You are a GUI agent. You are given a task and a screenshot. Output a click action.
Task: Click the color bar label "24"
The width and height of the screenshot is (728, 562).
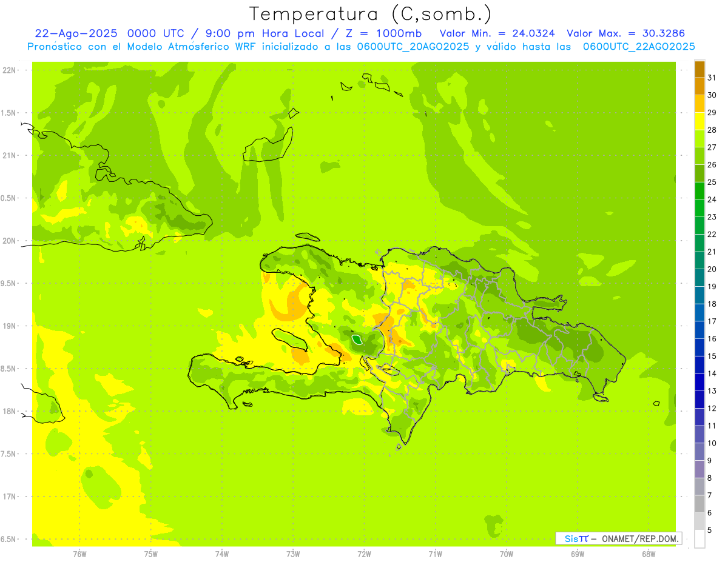point(712,199)
